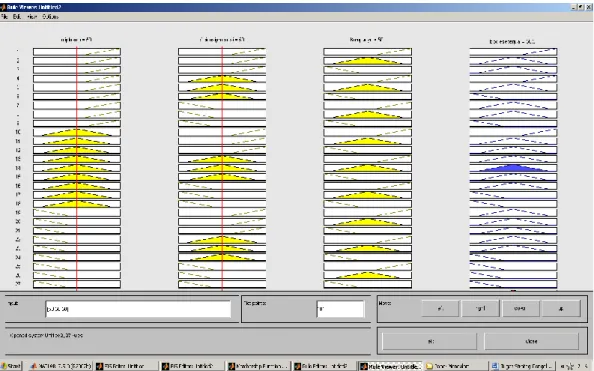Screen dimensions: 594x371
Task: Click the Windows Start button
Action: point(11,366)
